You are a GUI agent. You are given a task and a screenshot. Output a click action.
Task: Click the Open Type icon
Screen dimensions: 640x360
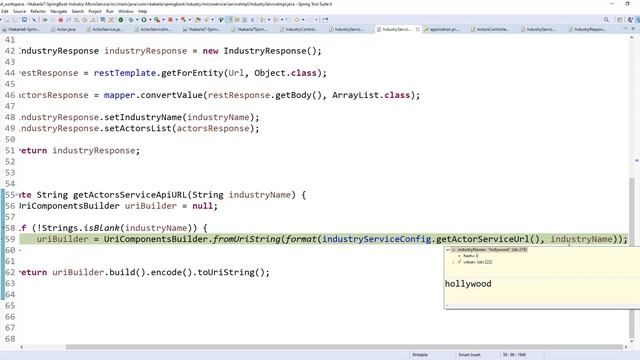pos(198,20)
